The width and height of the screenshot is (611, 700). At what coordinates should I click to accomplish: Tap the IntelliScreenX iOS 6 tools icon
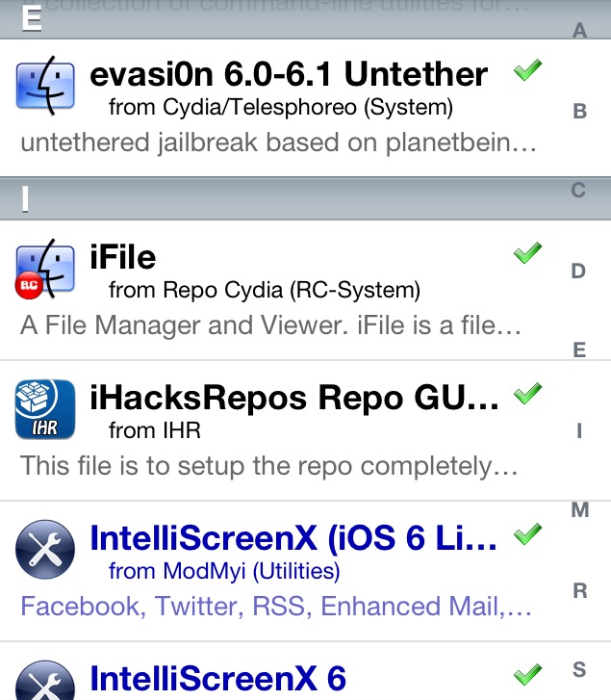(x=46, y=551)
